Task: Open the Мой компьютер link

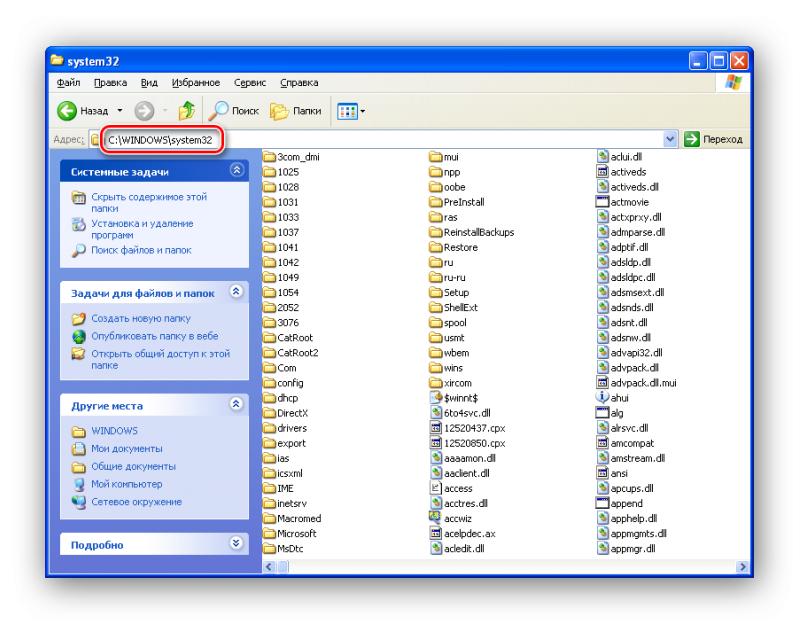Action: point(127,484)
